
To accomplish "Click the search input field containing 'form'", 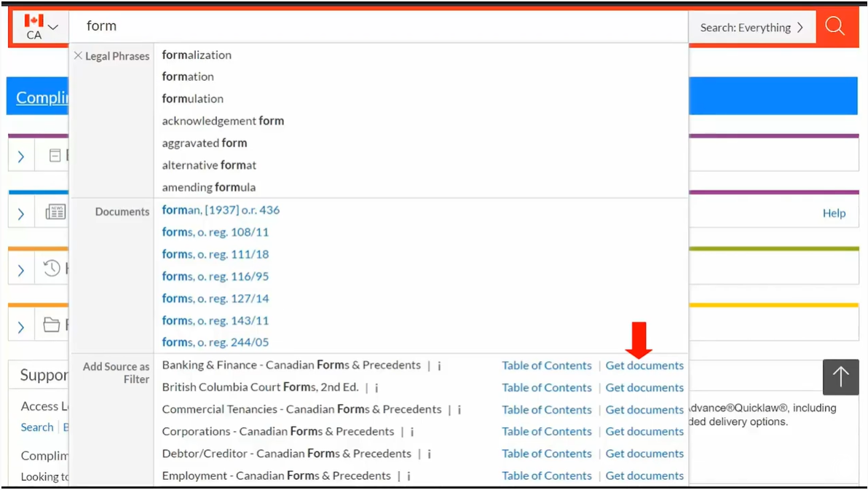I will click(x=379, y=27).
